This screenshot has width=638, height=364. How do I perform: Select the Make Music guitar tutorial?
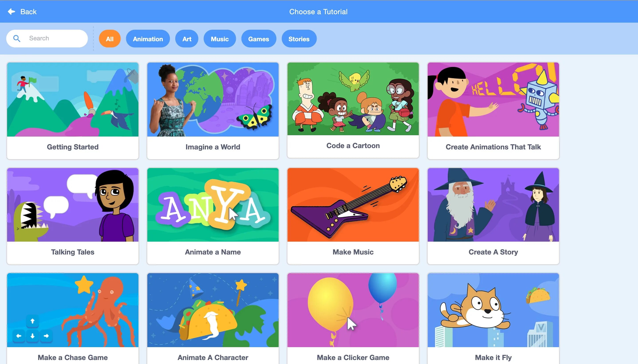(353, 216)
